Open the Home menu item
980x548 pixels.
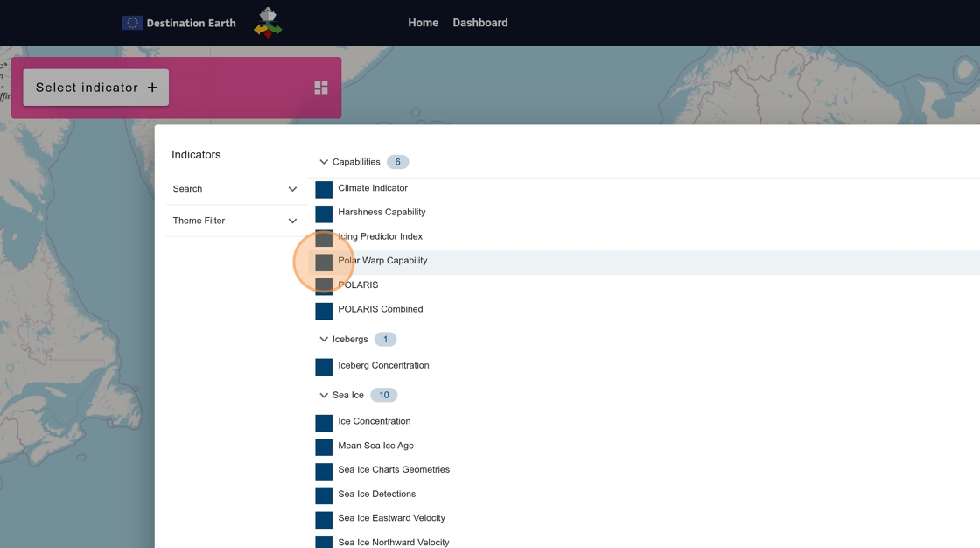(423, 23)
